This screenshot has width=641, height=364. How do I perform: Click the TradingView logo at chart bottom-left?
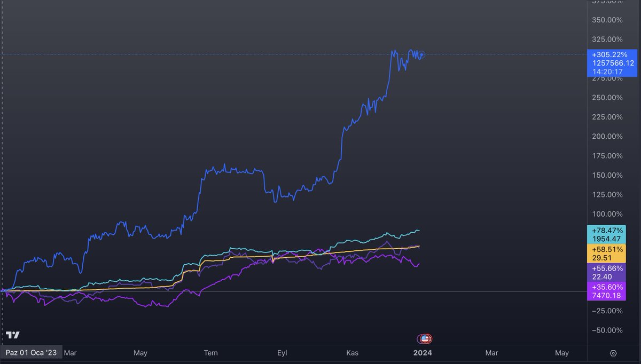point(13,335)
